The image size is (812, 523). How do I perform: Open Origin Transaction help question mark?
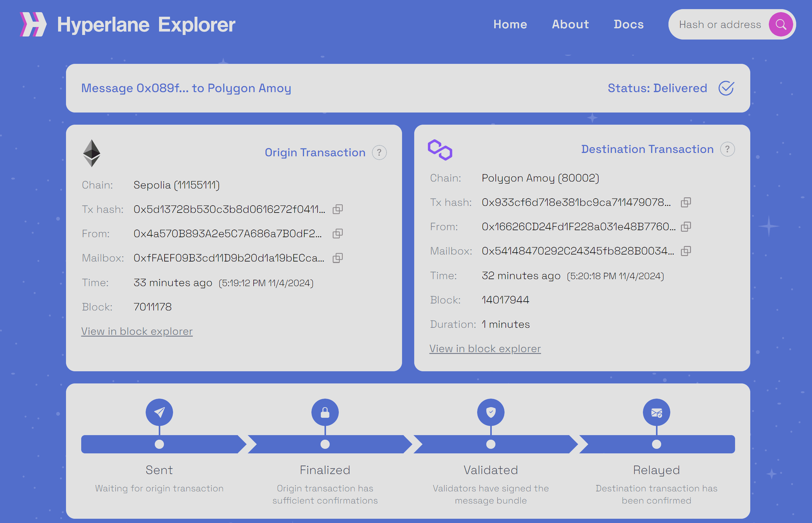click(379, 152)
